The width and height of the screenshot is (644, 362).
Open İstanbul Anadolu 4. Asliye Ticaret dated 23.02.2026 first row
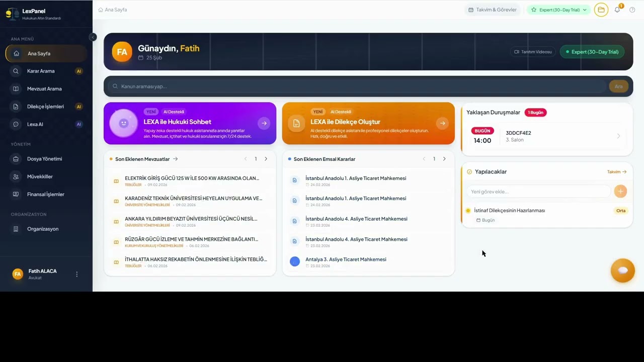click(356, 219)
